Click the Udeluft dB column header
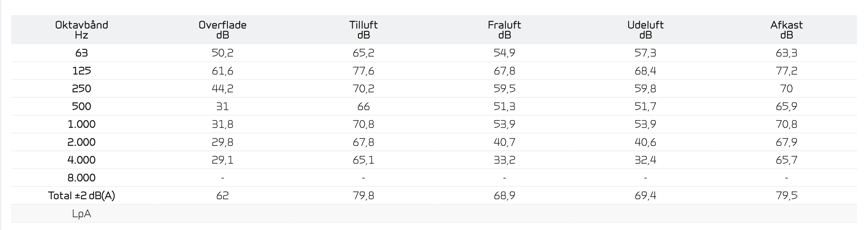The image size is (868, 230). coord(645,30)
